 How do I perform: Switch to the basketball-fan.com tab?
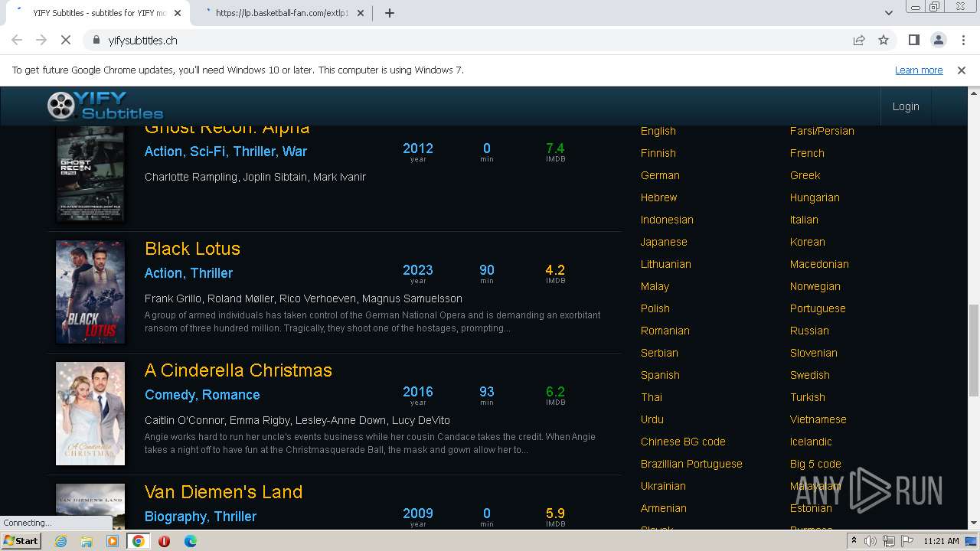(x=282, y=13)
